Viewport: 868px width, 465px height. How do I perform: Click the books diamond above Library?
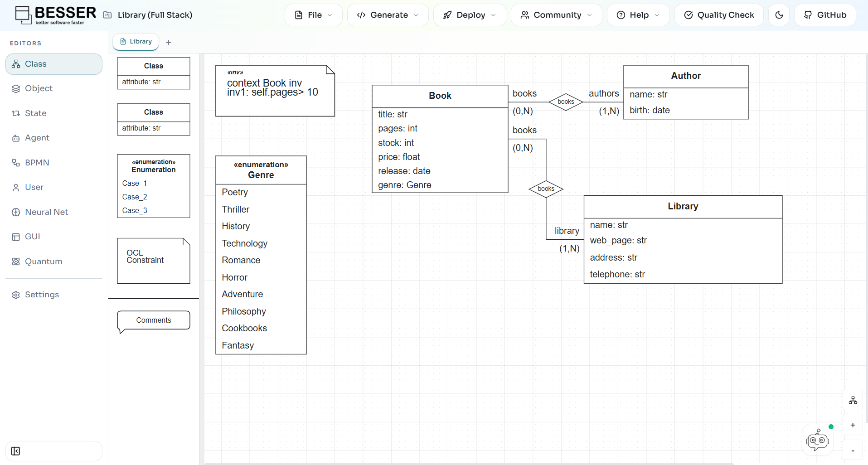[546, 189]
